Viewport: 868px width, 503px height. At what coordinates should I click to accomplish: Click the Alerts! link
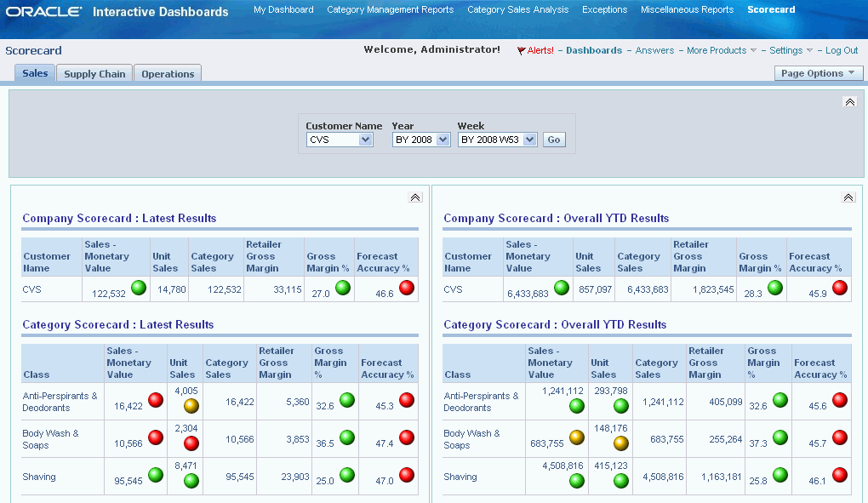click(x=540, y=50)
